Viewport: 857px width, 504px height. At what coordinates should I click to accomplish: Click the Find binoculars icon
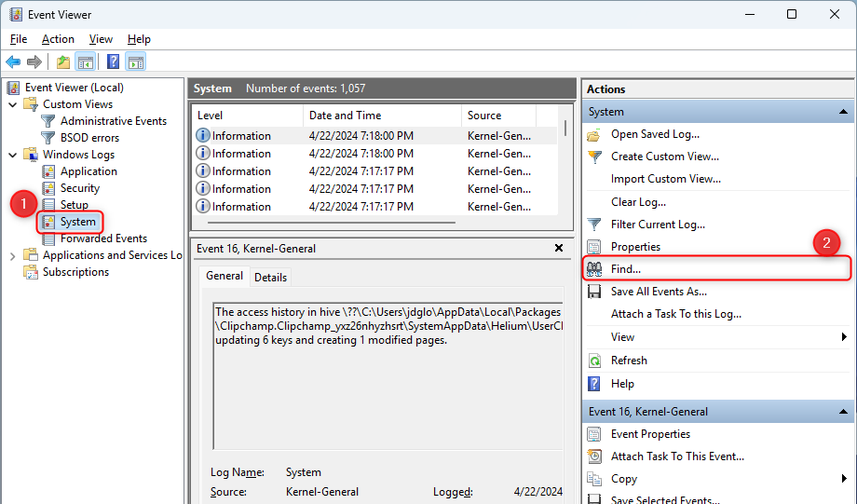pyautogui.click(x=594, y=269)
